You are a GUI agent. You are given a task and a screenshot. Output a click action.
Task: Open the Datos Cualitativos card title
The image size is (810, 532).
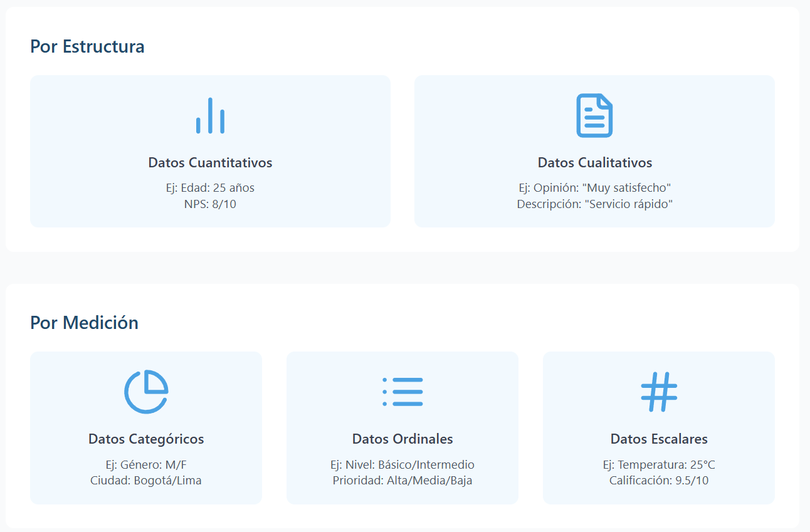pyautogui.click(x=594, y=163)
